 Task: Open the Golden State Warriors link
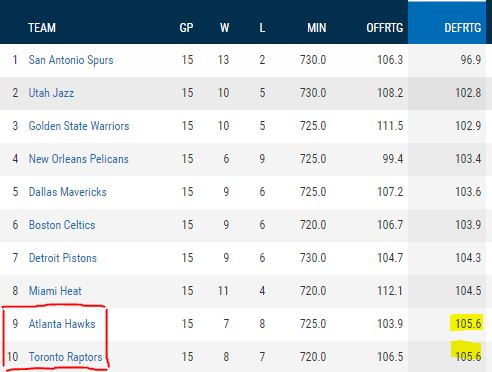tap(79, 126)
